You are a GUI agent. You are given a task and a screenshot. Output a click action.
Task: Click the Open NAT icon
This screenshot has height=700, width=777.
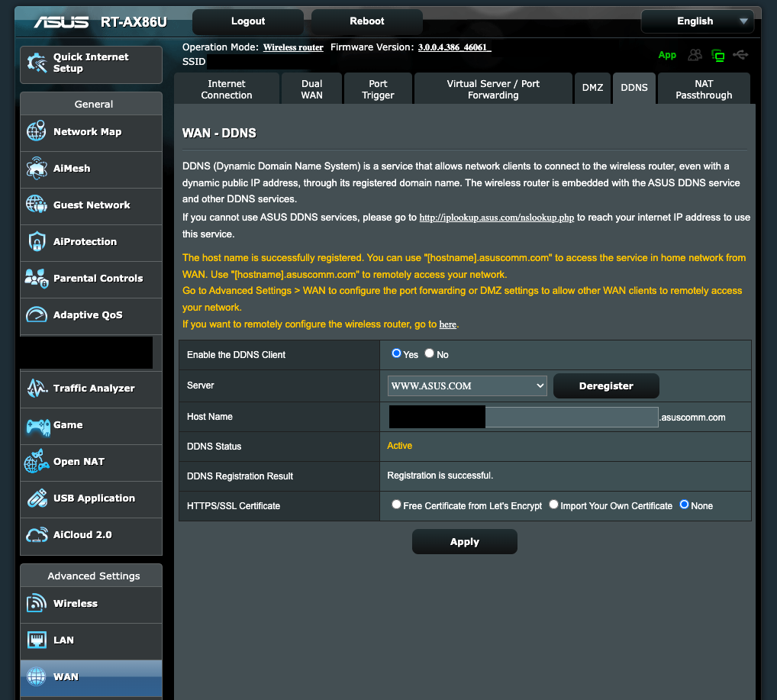coord(37,461)
